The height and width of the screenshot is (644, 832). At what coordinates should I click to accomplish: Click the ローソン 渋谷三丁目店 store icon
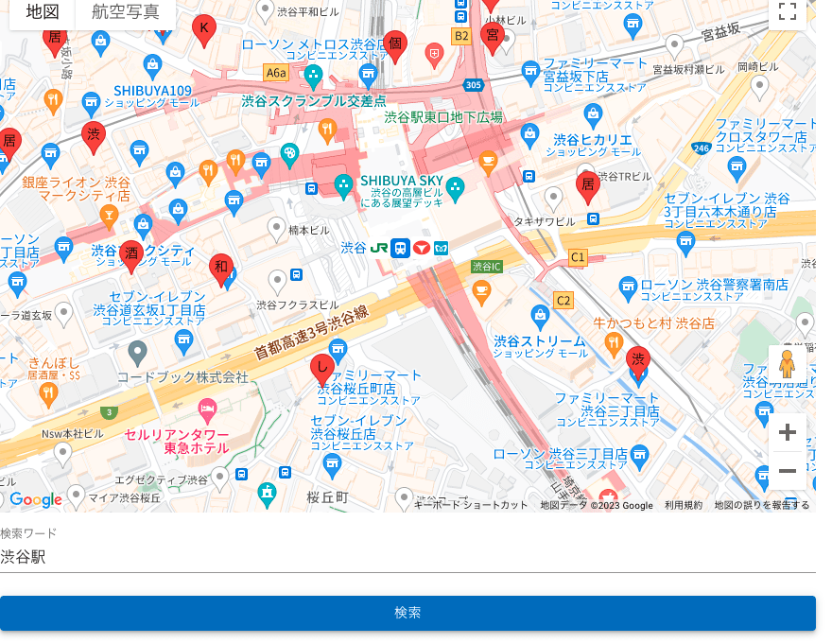640,456
